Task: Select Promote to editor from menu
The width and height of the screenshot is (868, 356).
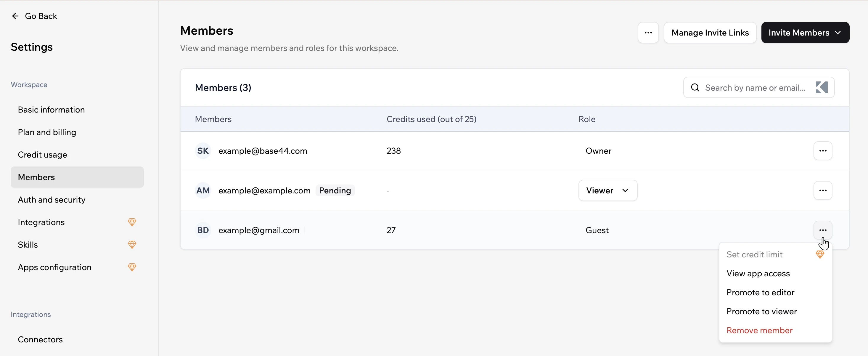Action: 760,292
